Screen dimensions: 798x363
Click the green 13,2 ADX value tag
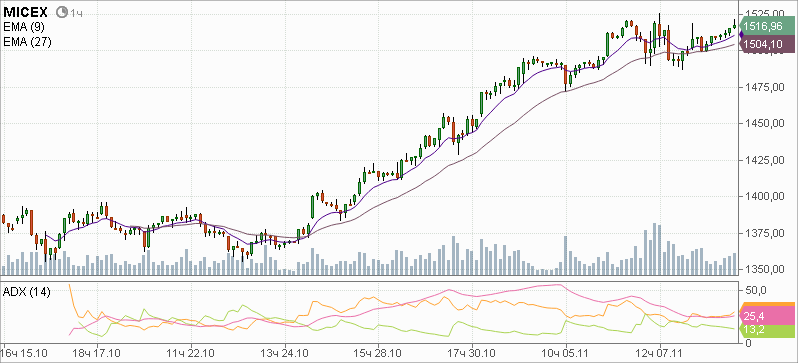coord(766,330)
